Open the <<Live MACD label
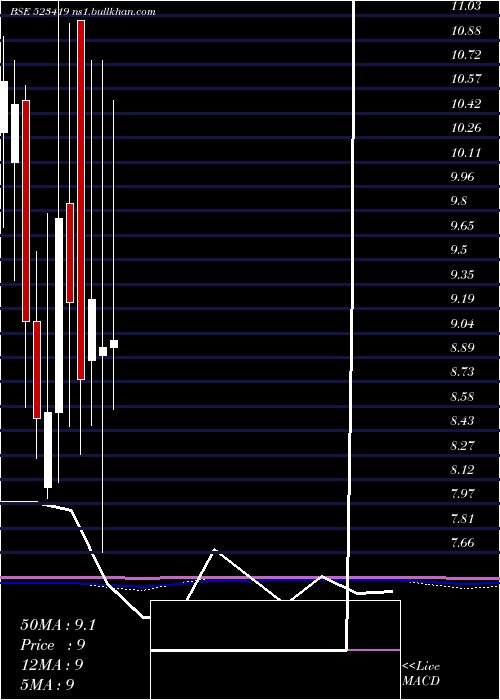The image size is (500, 700). pyautogui.click(x=421, y=674)
